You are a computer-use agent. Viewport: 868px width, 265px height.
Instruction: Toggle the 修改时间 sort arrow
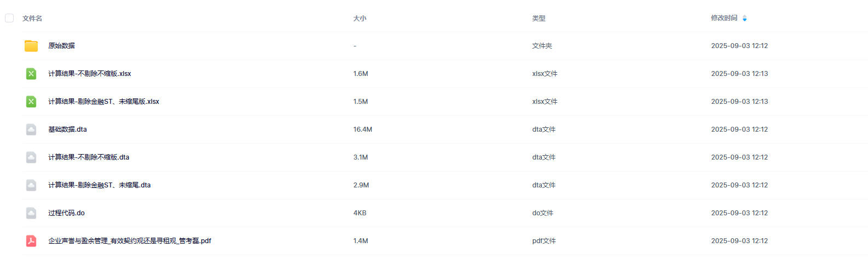coord(744,19)
